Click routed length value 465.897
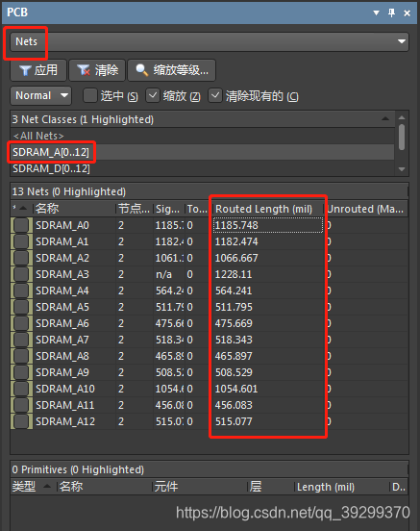This screenshot has width=420, height=531. [x=234, y=356]
